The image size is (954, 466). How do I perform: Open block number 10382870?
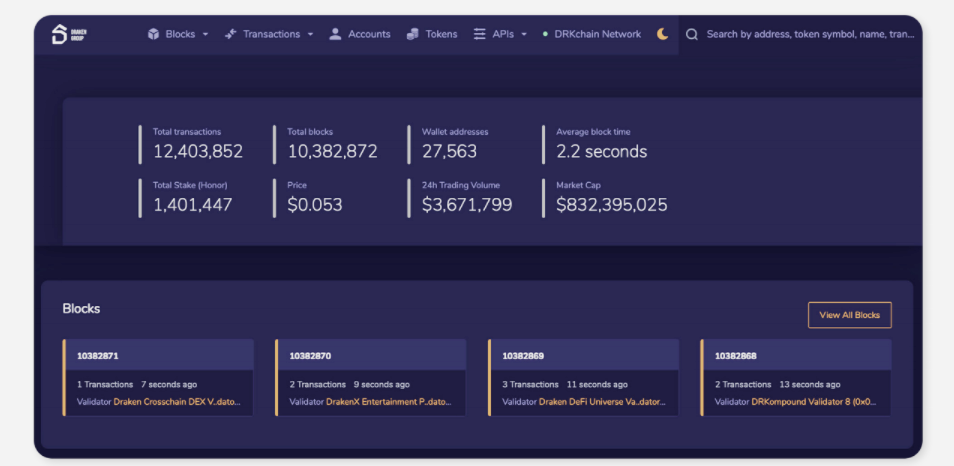(310, 356)
